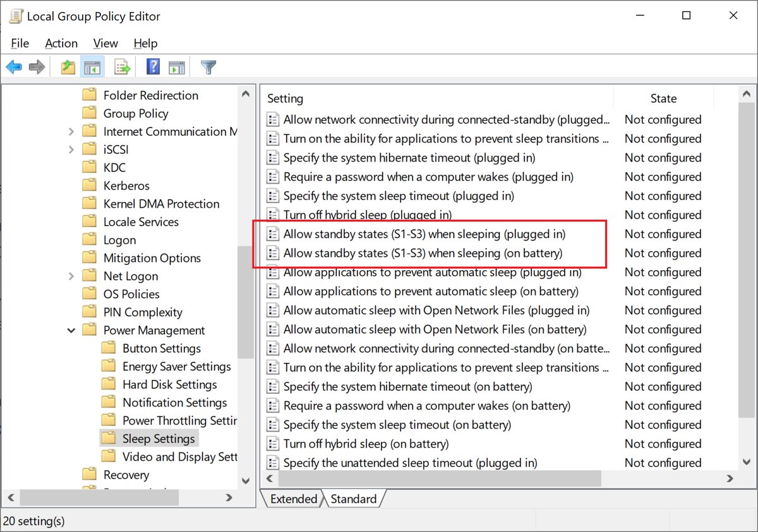The width and height of the screenshot is (758, 532).
Task: Toggle the Show/Hide Console Tree icon
Action: (92, 67)
